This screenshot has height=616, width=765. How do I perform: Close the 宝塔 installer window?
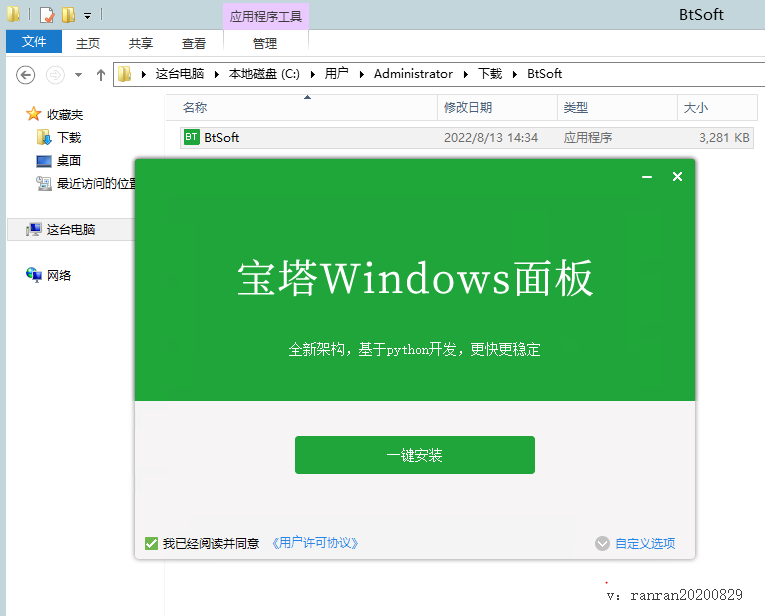click(x=677, y=177)
